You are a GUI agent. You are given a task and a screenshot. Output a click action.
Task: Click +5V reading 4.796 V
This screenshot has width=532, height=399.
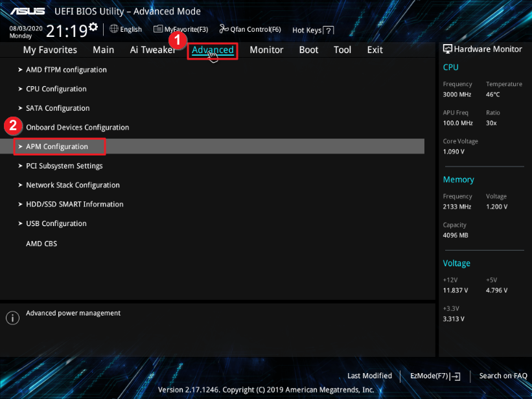(x=497, y=290)
